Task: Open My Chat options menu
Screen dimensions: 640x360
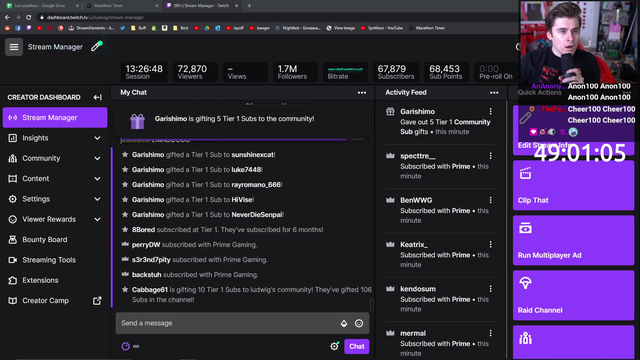Action: pos(362,93)
